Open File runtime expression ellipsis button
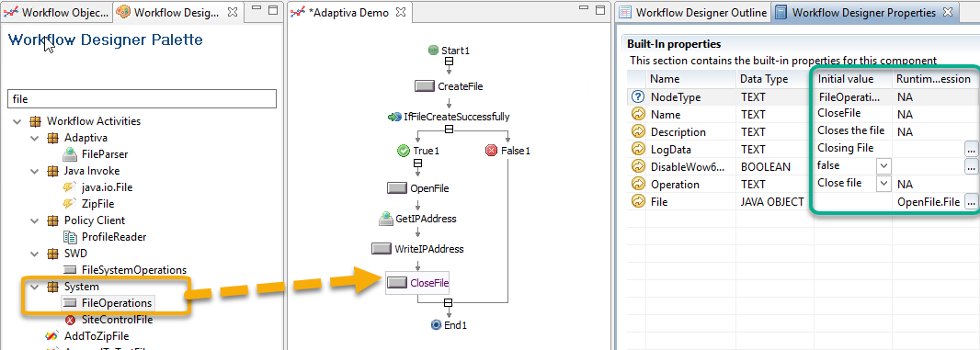 pyautogui.click(x=970, y=202)
